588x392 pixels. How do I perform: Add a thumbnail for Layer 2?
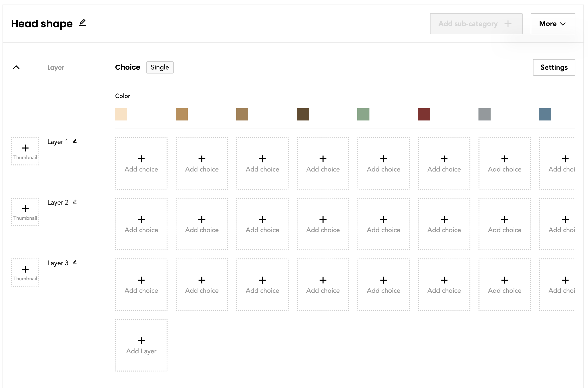pyautogui.click(x=25, y=212)
